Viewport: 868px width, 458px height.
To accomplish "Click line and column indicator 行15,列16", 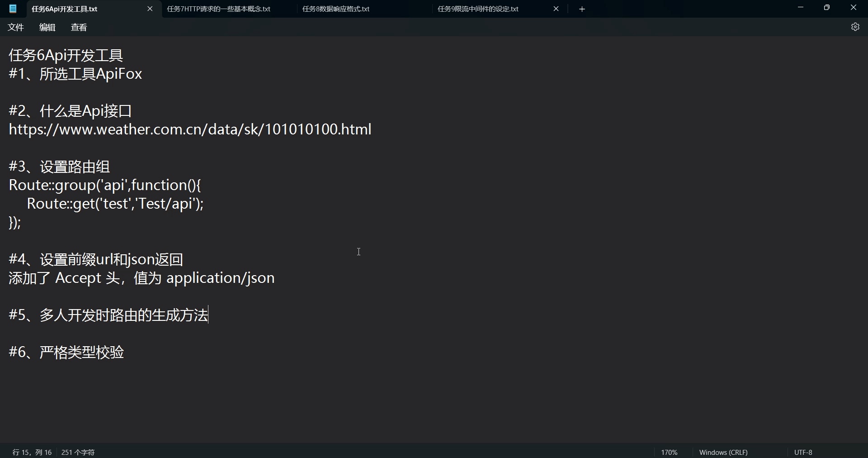I will coord(31,452).
